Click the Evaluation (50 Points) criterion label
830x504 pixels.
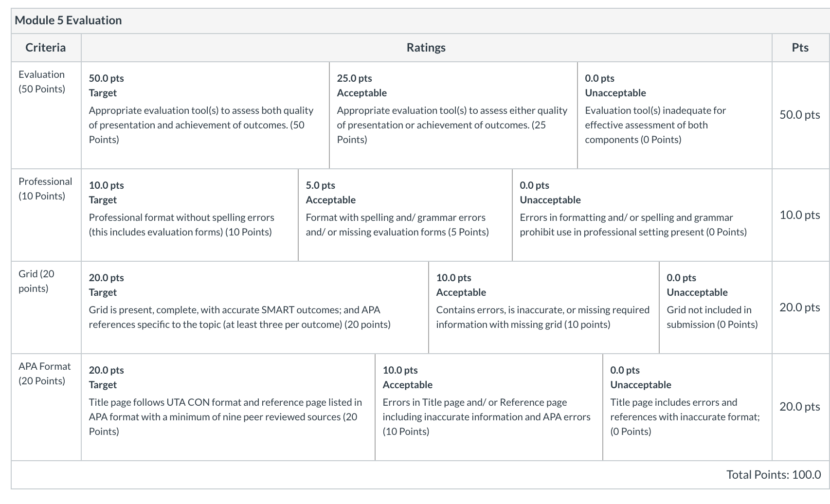42,82
